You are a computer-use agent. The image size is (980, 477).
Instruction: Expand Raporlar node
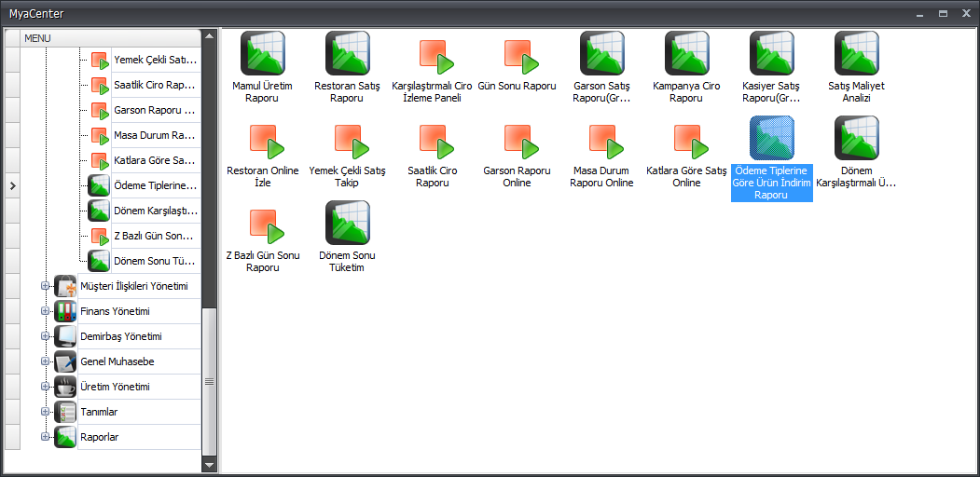45,436
